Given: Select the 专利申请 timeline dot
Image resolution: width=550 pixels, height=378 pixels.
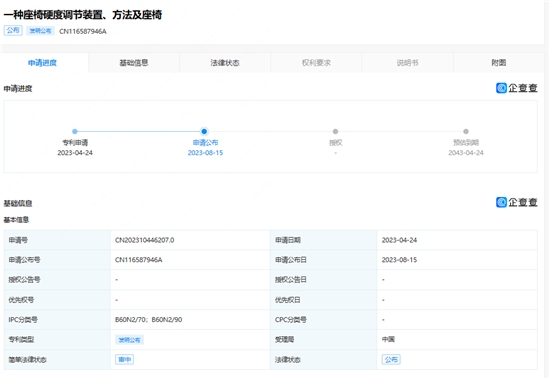Looking at the screenshot, I should tap(75, 131).
